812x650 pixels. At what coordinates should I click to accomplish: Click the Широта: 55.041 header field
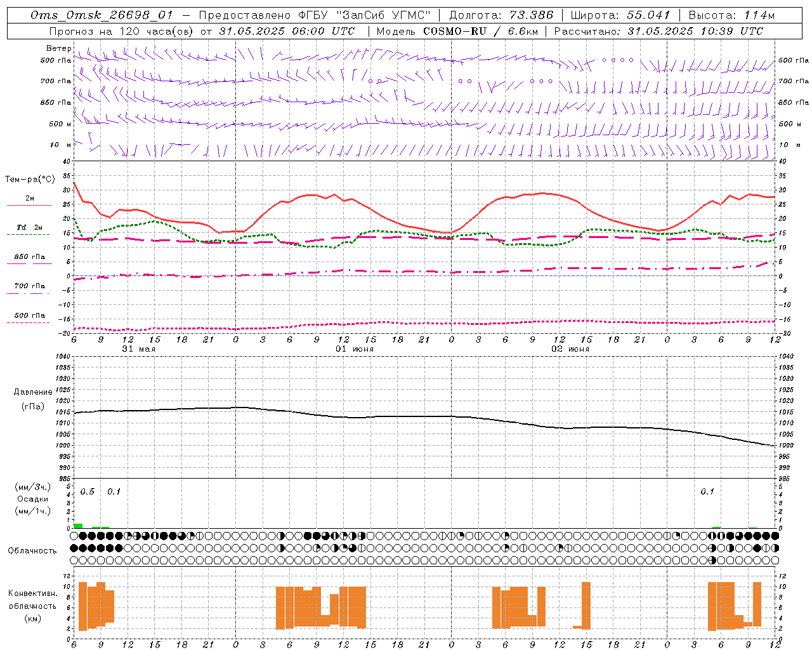[x=620, y=15]
